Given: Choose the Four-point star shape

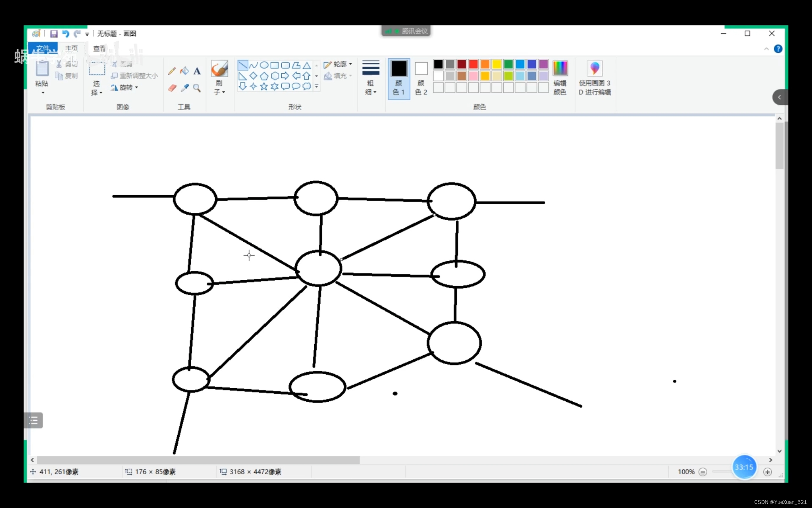Looking at the screenshot, I should pyautogui.click(x=253, y=87).
